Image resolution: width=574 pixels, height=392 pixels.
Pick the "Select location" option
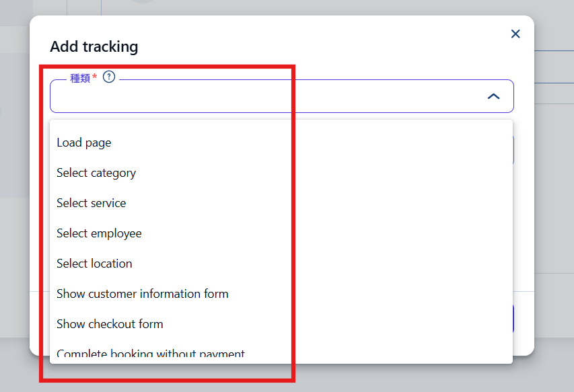point(94,264)
